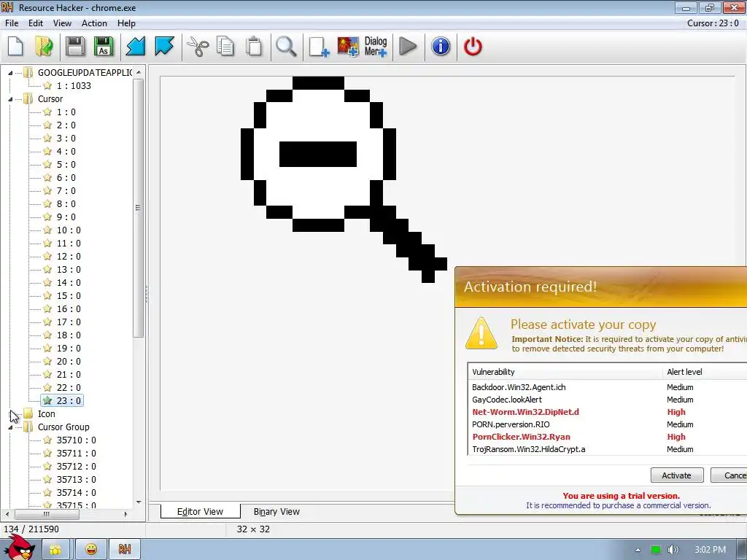Screen dimensions: 747x560
Task: Click the TrojRansom.Win32.HildaCrypt.a row
Action: (608, 449)
